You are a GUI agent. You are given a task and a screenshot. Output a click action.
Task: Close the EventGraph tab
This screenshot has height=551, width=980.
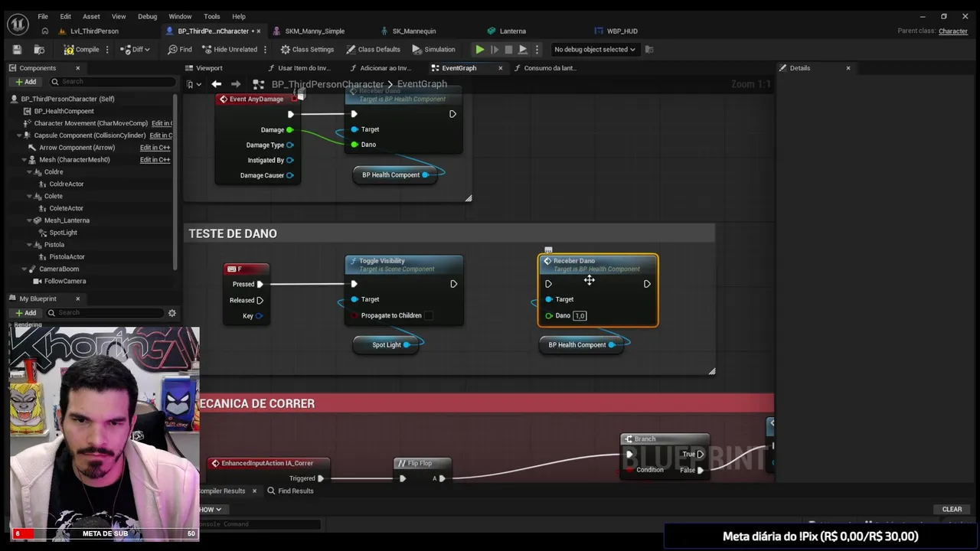(501, 68)
